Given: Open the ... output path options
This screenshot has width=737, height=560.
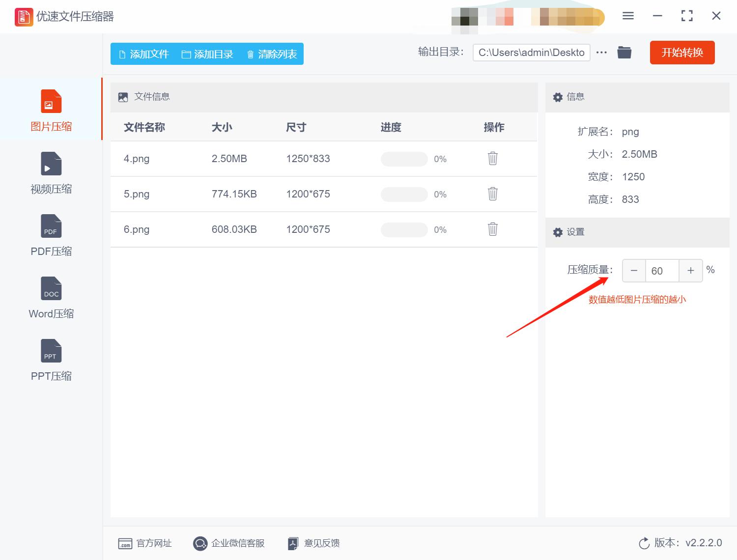Looking at the screenshot, I should coord(601,52).
